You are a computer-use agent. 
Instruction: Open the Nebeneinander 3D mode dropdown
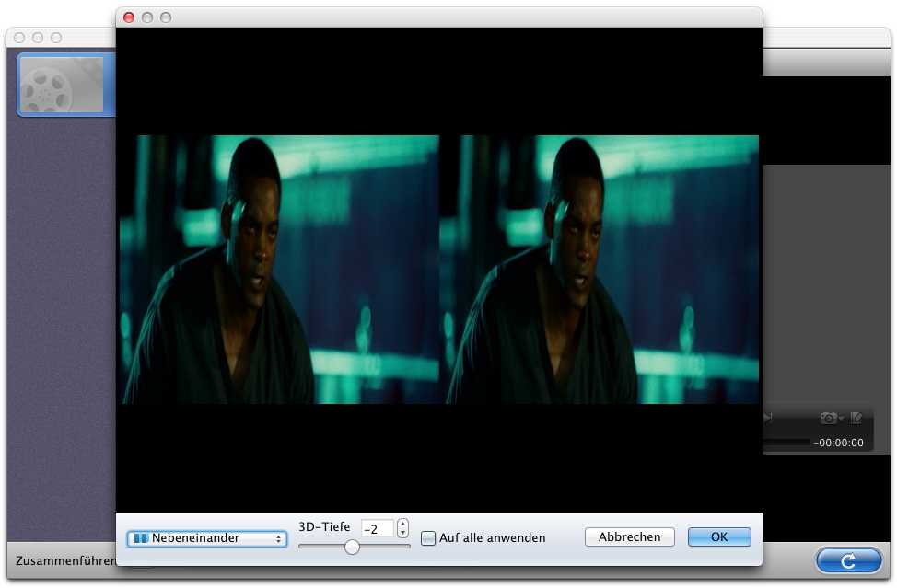pyautogui.click(x=206, y=538)
